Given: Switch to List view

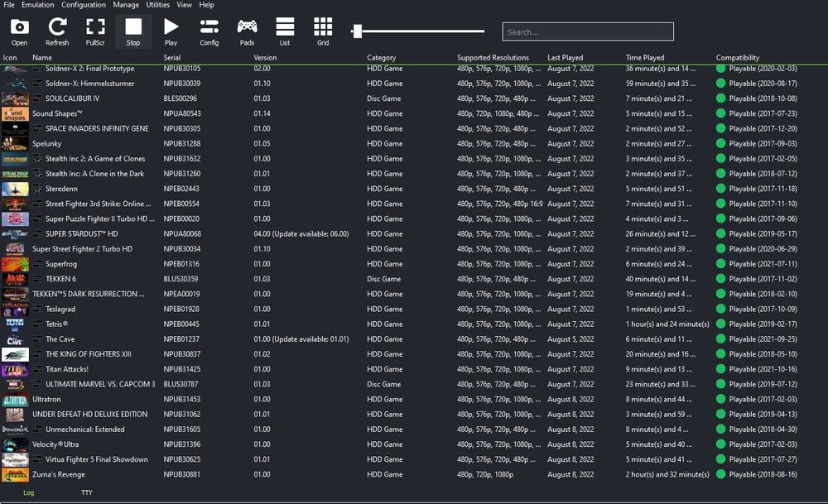Looking at the screenshot, I should 285,31.
